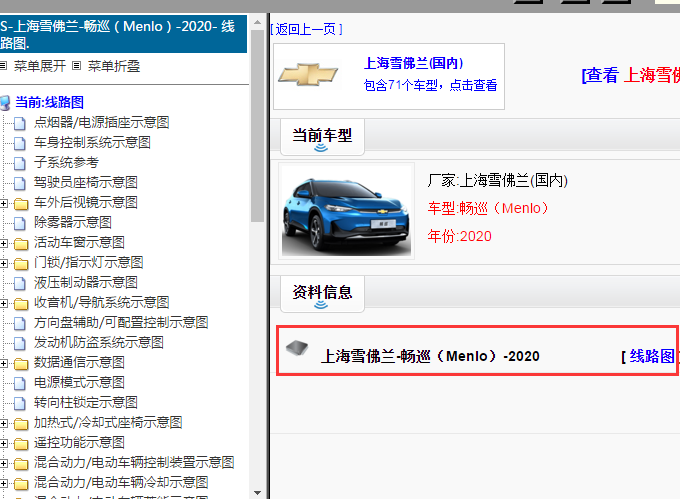Click the folder icon for 收音机/导航系统示意图
The height and width of the screenshot is (499, 680).
(x=21, y=303)
